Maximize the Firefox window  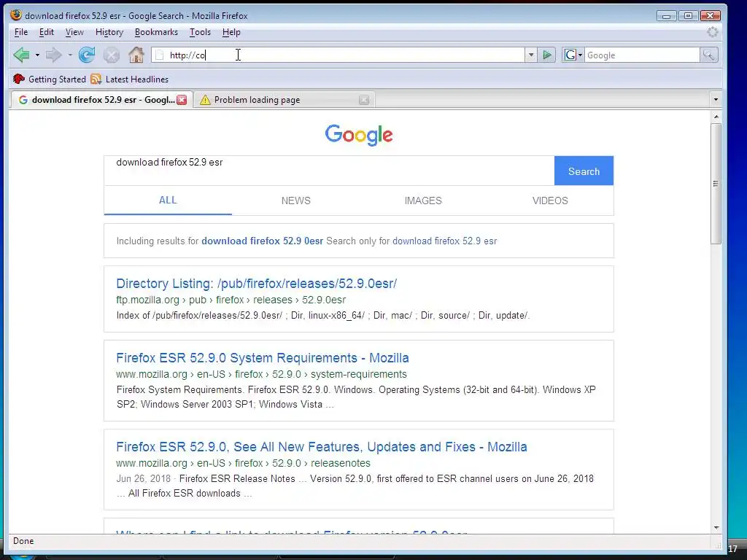point(688,16)
